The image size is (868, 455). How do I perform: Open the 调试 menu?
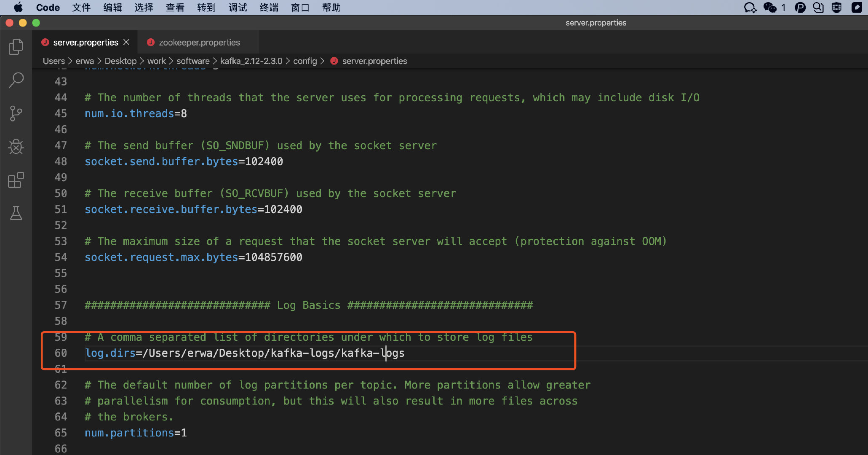(x=238, y=8)
